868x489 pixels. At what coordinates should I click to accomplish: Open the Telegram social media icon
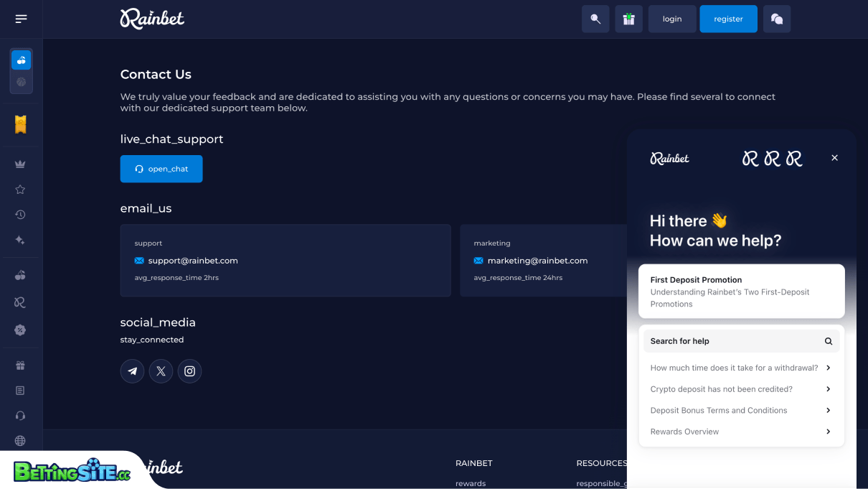pyautogui.click(x=133, y=371)
